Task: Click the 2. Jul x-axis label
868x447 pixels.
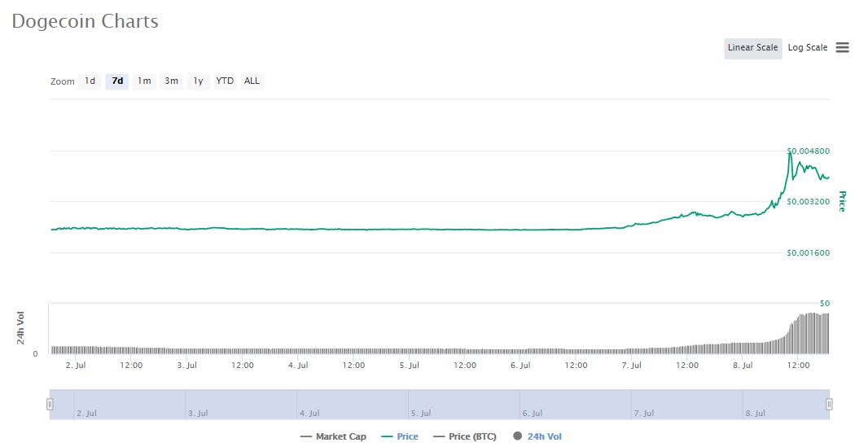Action: 75,365
